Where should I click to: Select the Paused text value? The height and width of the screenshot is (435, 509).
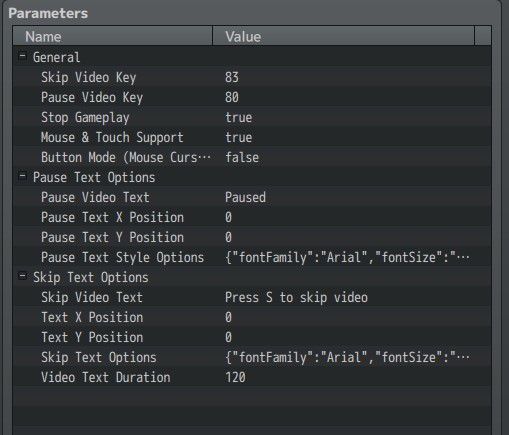click(245, 197)
